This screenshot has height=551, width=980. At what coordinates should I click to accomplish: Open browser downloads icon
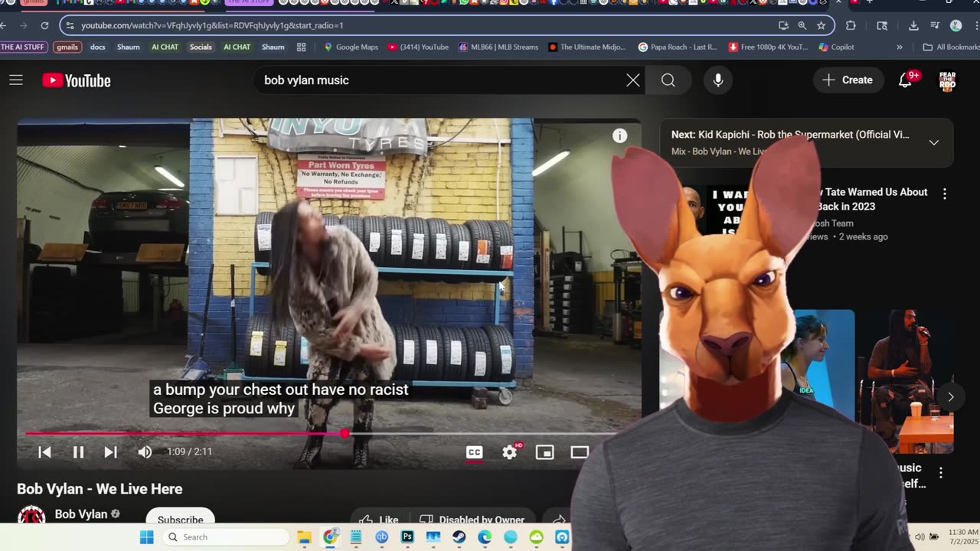click(x=913, y=25)
